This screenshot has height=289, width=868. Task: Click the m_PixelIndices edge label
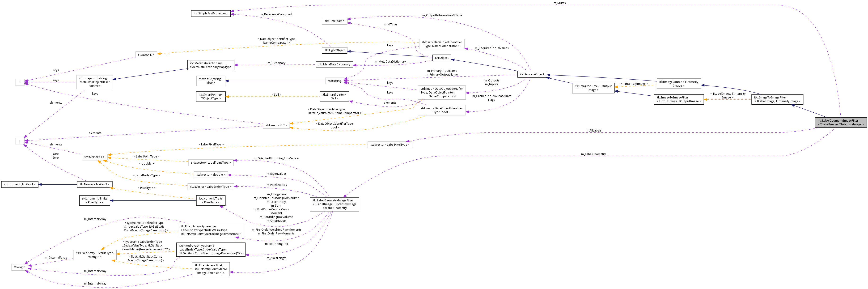coord(276,185)
